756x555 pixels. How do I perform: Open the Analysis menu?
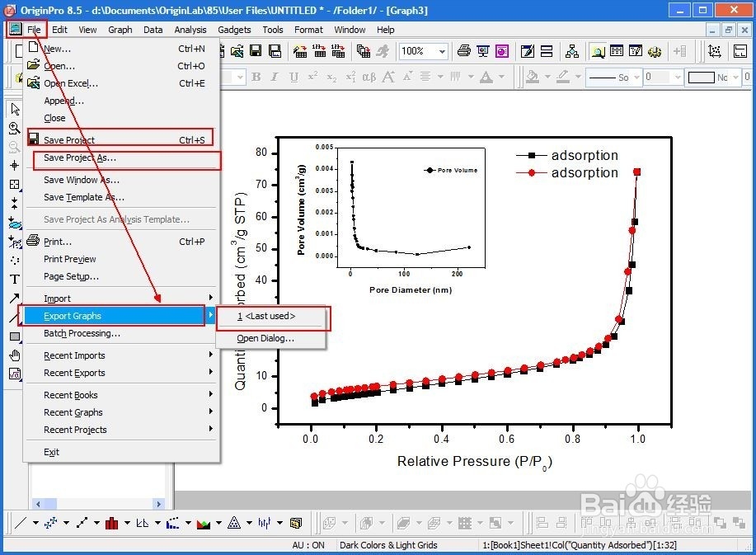[190, 30]
